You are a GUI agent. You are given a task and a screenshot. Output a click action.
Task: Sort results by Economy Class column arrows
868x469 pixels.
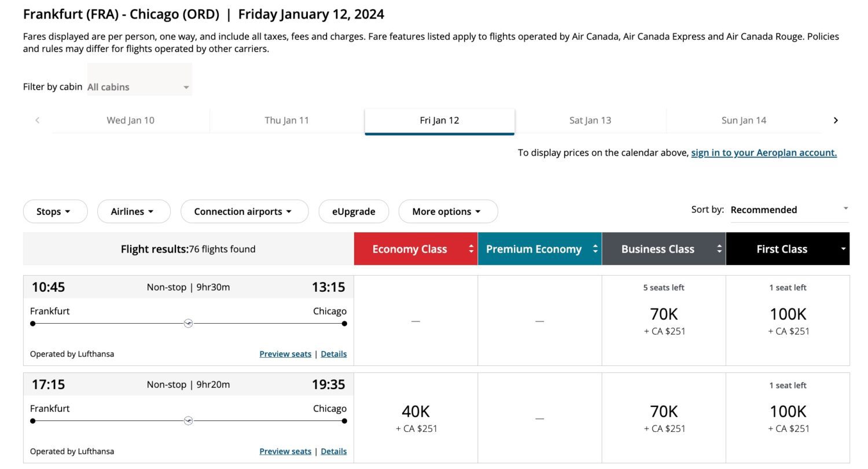[x=471, y=249]
